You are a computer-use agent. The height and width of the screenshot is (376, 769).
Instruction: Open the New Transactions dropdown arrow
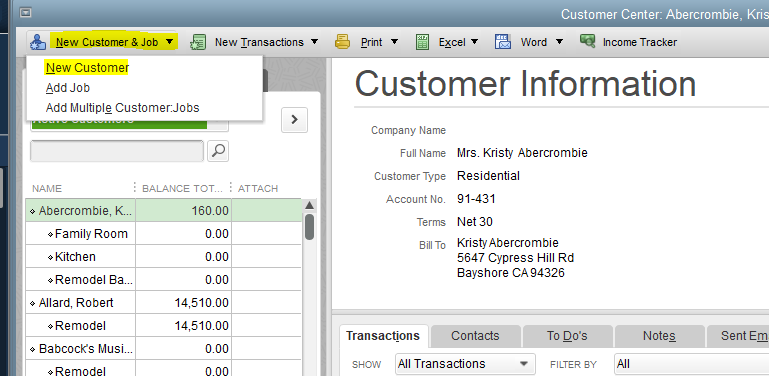[314, 42]
